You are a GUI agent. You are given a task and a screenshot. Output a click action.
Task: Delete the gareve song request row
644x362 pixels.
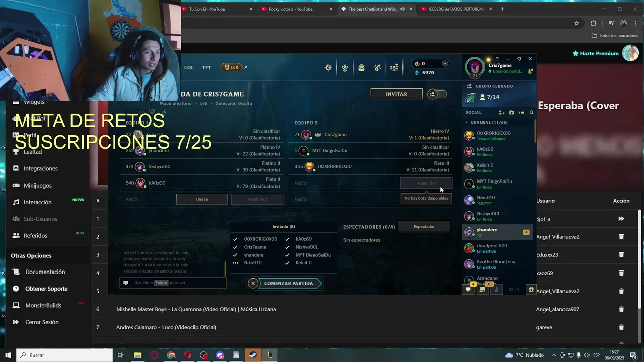[x=621, y=327]
